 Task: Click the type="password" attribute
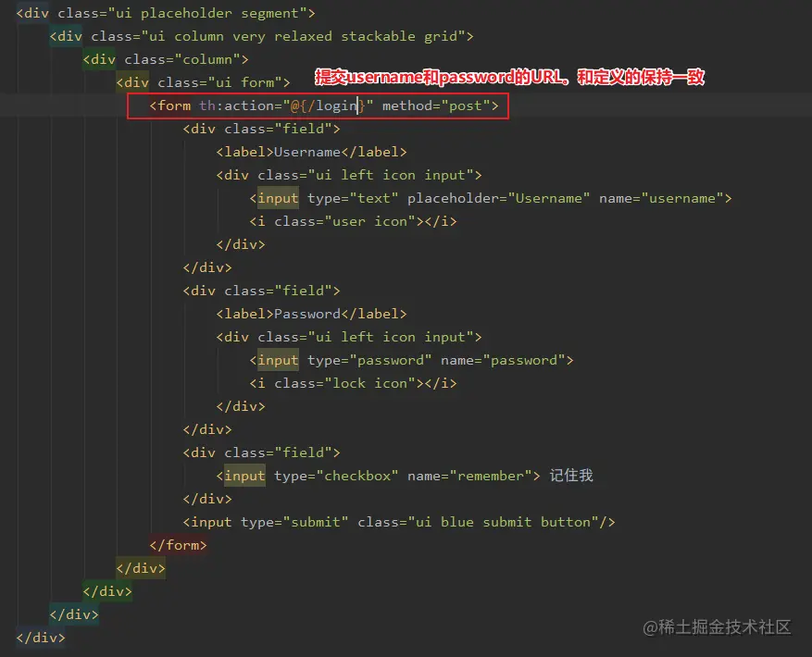(369, 360)
